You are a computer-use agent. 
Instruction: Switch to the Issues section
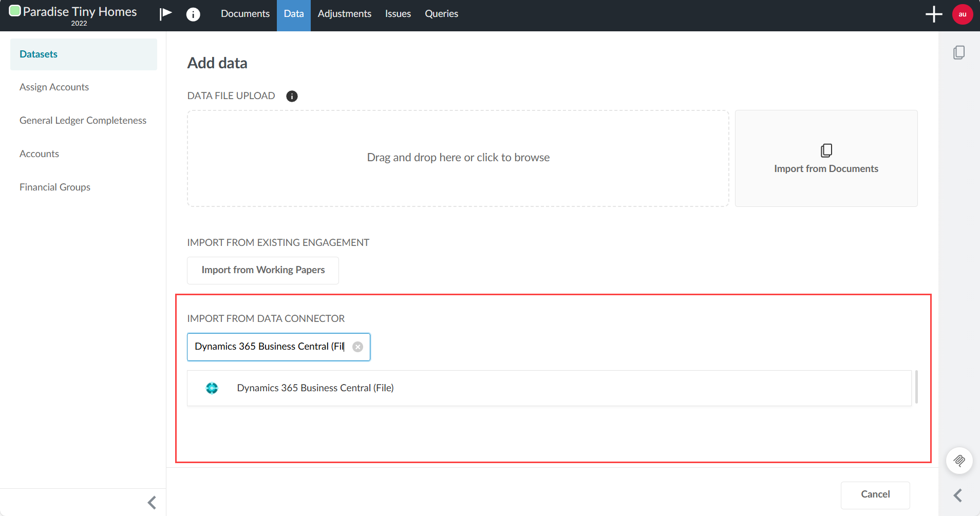[x=398, y=13]
